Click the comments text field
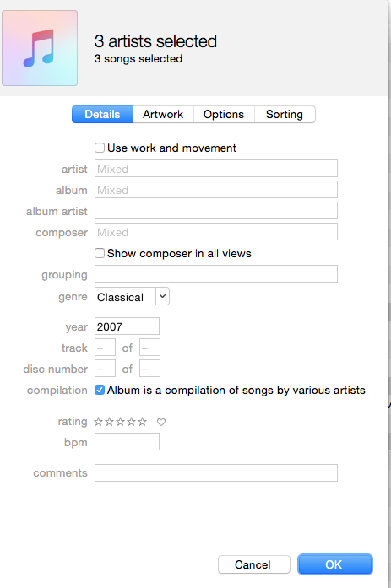This screenshot has width=391, height=588. pyautogui.click(x=215, y=473)
